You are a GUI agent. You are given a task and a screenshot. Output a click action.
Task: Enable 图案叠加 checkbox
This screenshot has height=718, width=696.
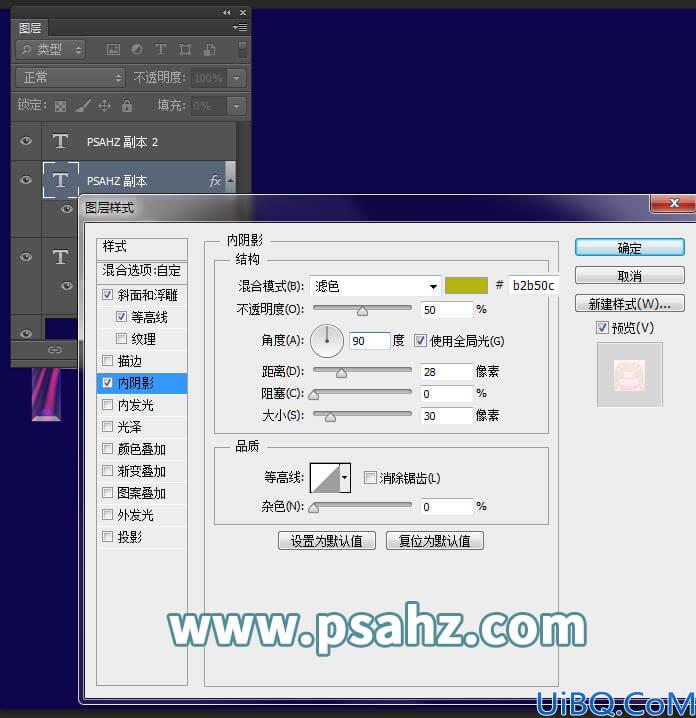click(107, 492)
